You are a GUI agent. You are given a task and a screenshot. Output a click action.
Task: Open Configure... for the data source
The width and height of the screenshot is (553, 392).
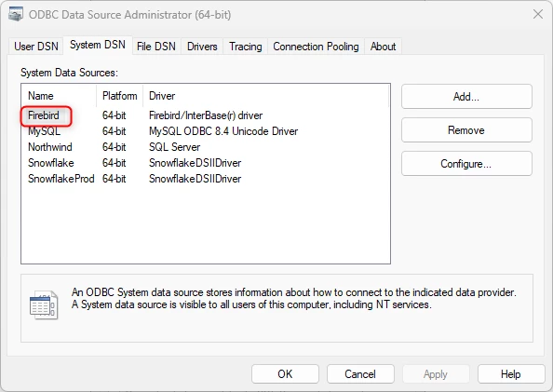pyautogui.click(x=466, y=163)
